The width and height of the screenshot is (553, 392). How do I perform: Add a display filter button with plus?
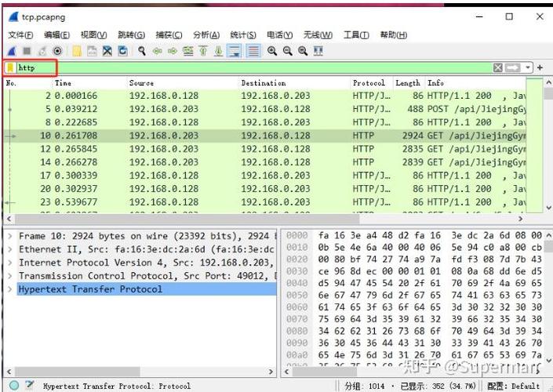pos(540,67)
